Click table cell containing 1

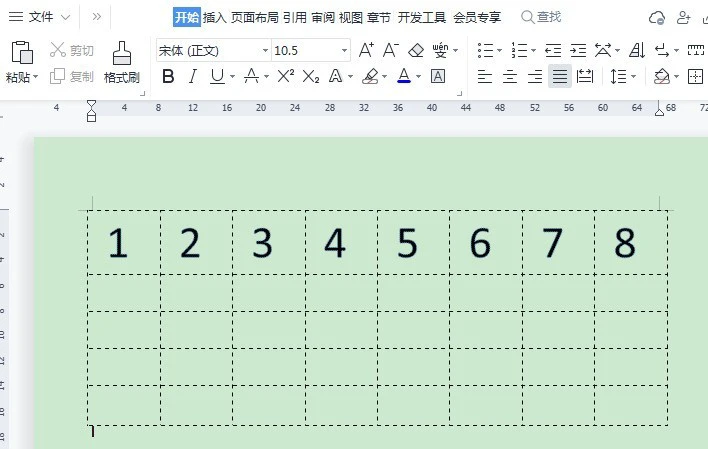click(124, 243)
